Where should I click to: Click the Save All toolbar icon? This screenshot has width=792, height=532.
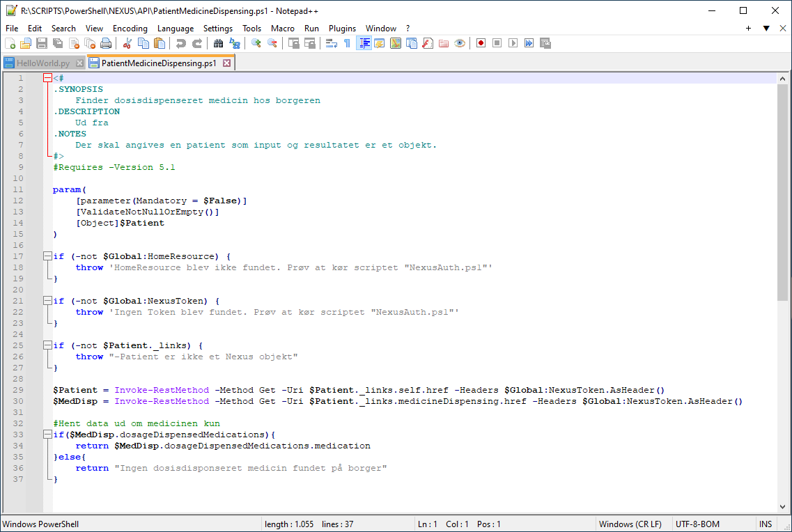pyautogui.click(x=58, y=43)
